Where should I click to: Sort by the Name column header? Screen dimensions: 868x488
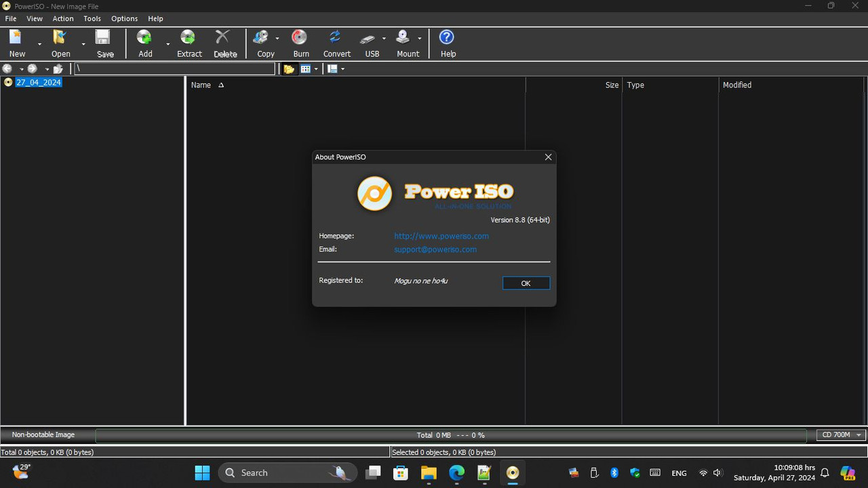(355, 85)
